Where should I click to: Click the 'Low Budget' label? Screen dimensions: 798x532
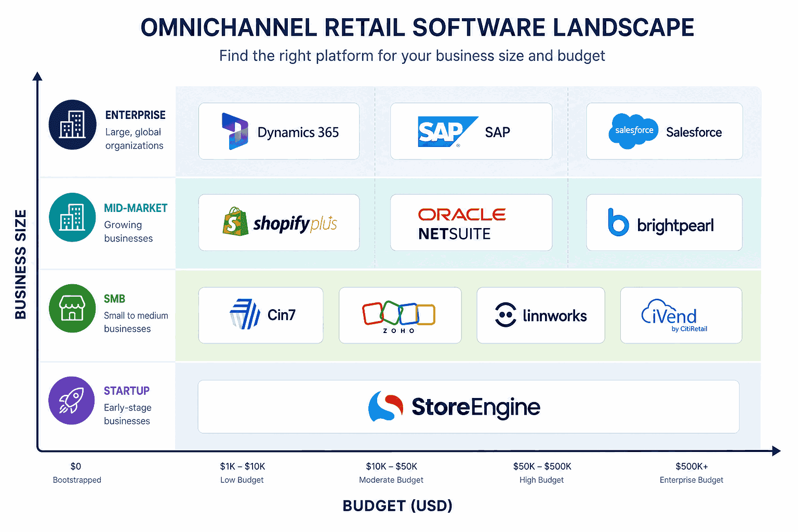coord(242,480)
